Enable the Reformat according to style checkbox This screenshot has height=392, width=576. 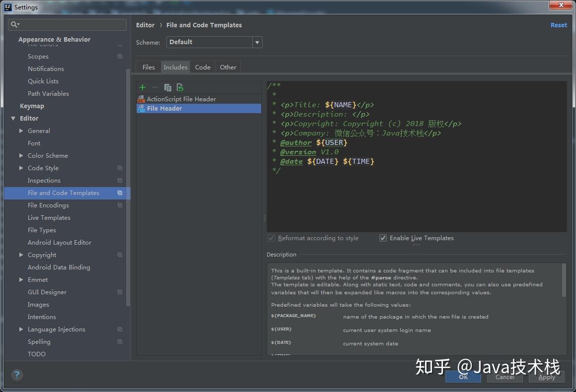point(271,238)
